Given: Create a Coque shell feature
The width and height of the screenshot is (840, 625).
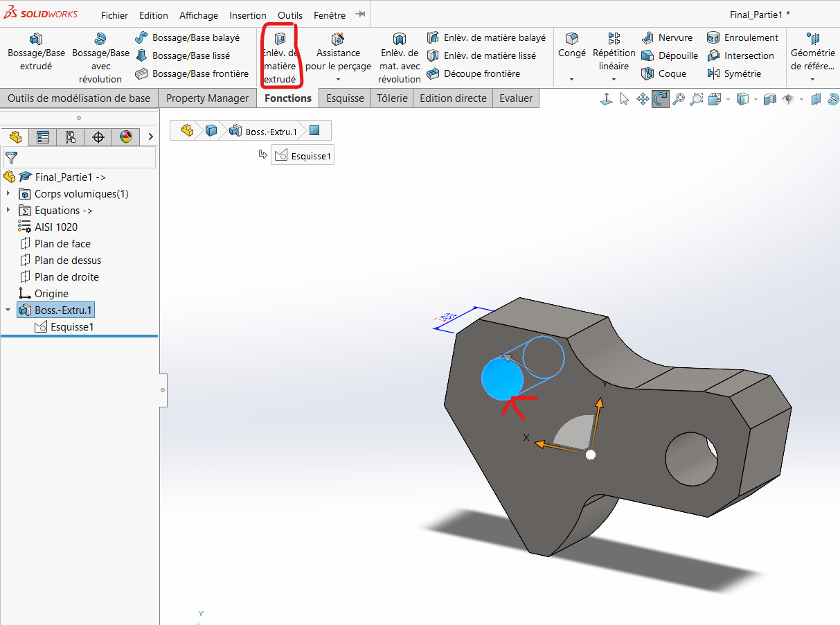Looking at the screenshot, I should point(663,73).
